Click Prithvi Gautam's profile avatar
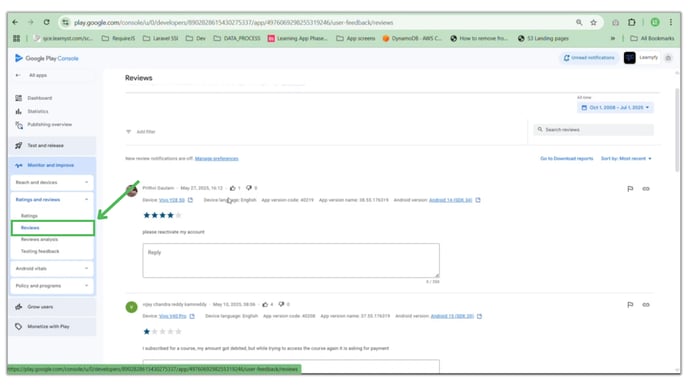This screenshot has height=387, width=688. [x=132, y=190]
